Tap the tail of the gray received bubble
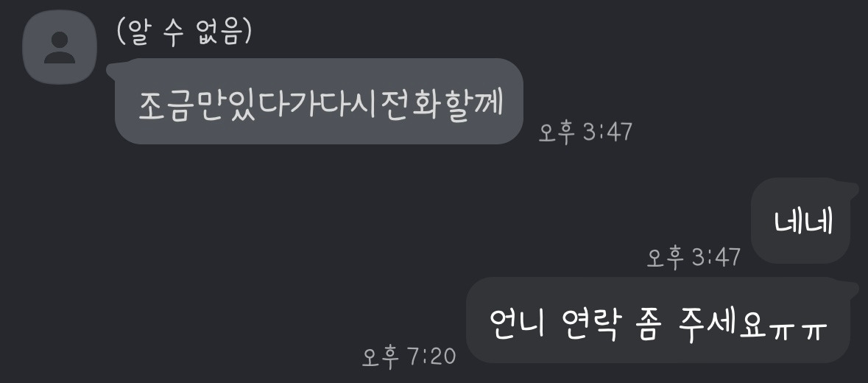The image size is (868, 383). click(113, 68)
